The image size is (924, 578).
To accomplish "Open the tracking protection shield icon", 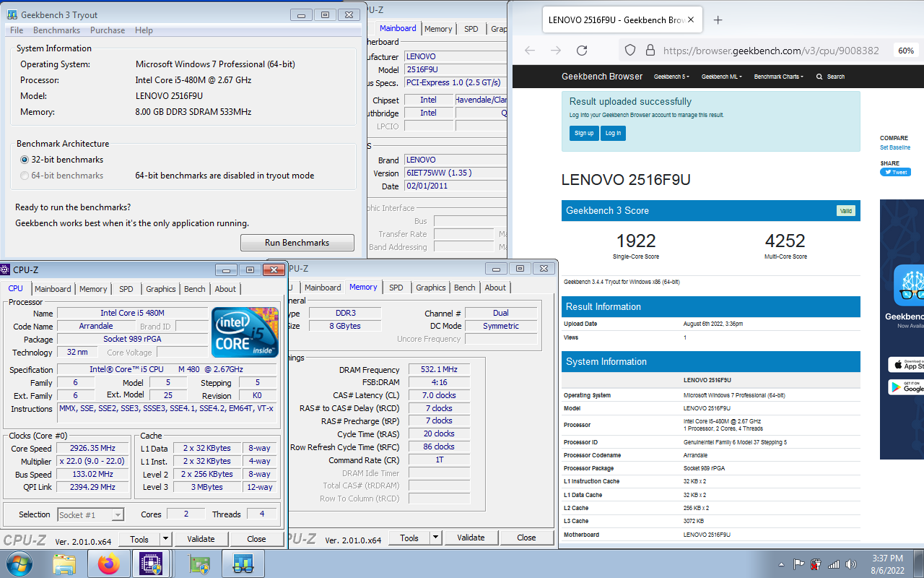I will (x=629, y=51).
